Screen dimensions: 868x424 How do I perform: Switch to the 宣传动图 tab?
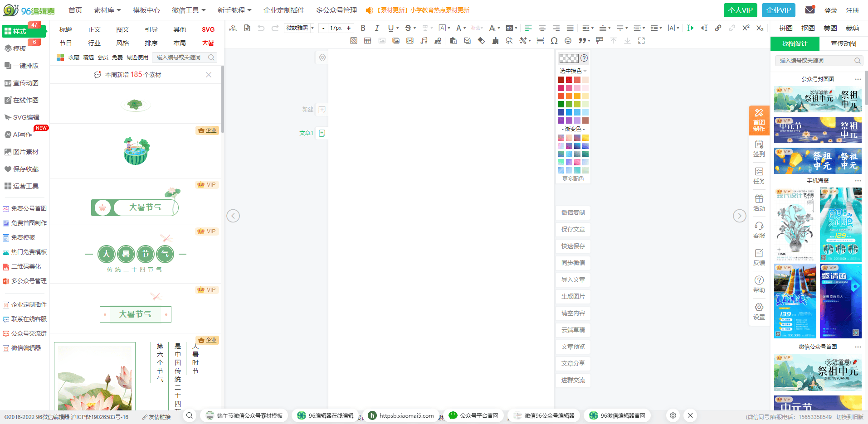tap(843, 43)
